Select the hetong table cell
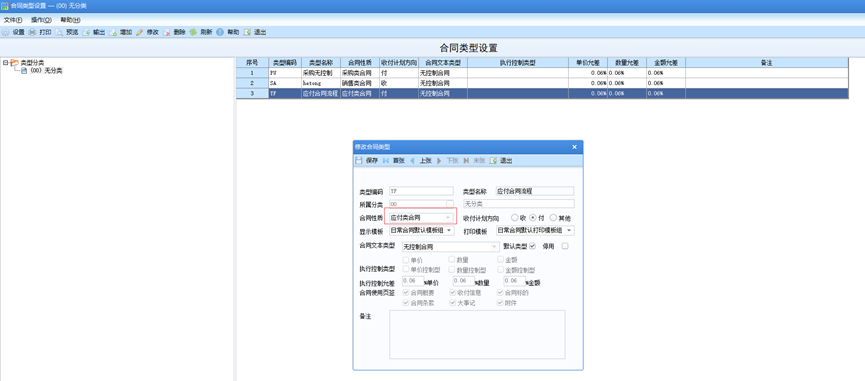The height and width of the screenshot is (381, 865). point(321,83)
